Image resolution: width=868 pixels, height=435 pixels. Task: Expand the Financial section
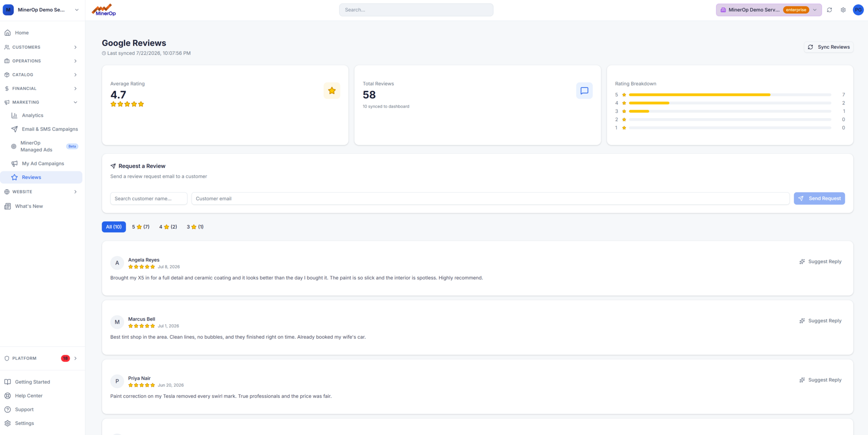click(x=41, y=89)
